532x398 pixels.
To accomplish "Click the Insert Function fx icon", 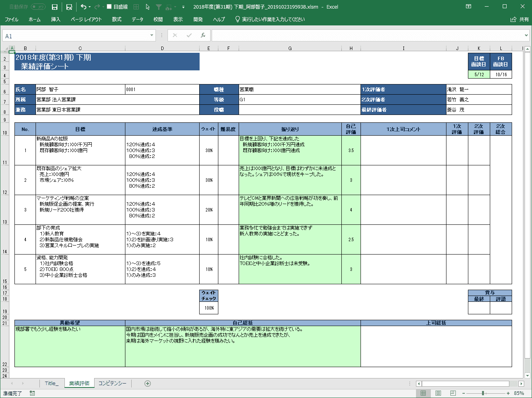I will pyautogui.click(x=203, y=36).
